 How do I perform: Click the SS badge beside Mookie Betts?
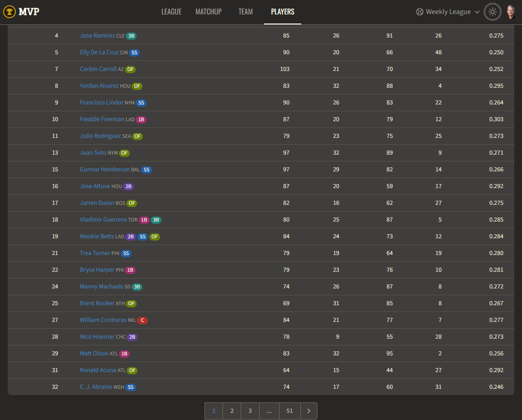coord(142,236)
